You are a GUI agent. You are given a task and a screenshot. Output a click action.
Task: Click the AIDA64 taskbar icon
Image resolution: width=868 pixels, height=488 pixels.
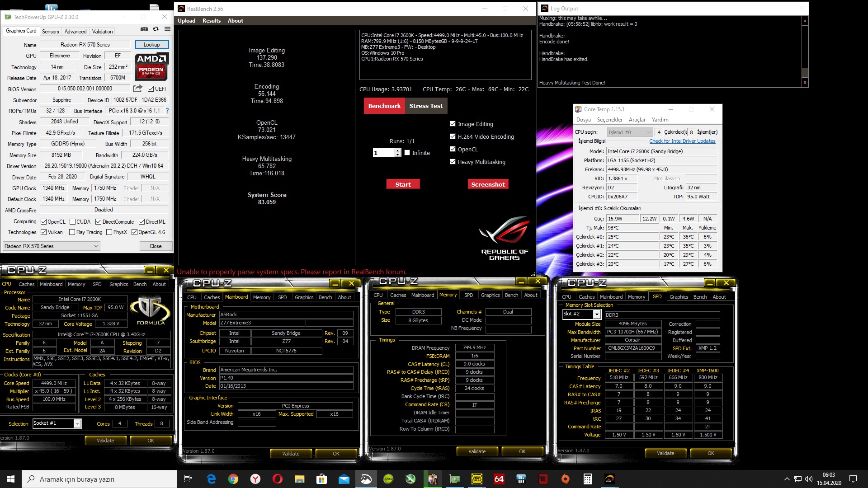[499, 479]
